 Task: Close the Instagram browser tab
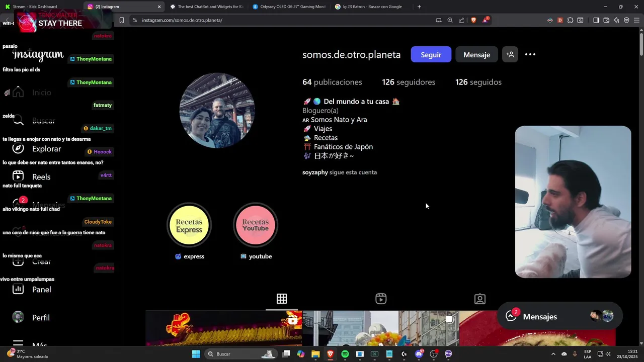point(159,7)
